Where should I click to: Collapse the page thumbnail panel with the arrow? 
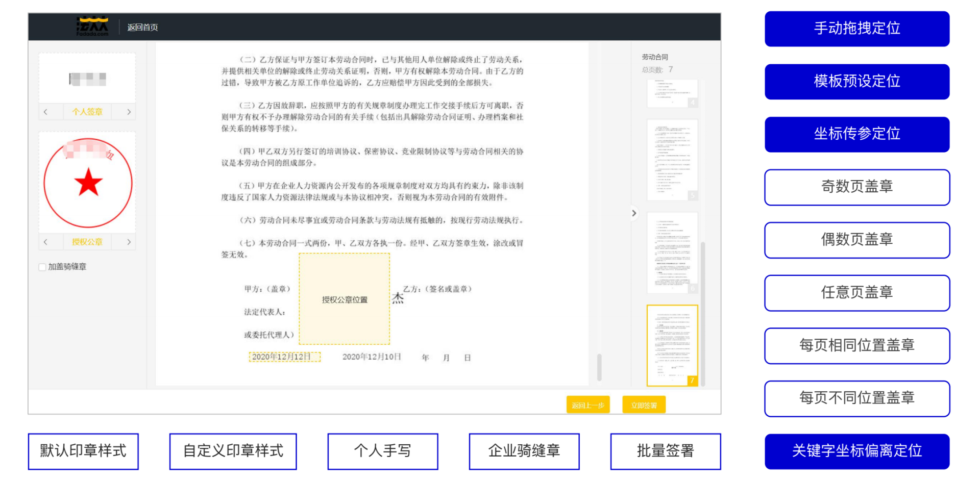[634, 213]
